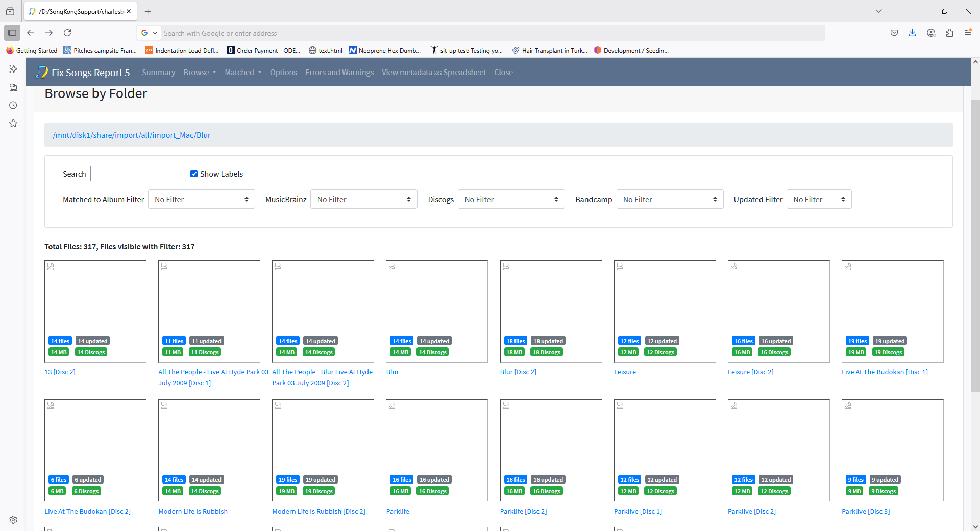Open Live At The Budokan [Disc 1] link

(885, 372)
